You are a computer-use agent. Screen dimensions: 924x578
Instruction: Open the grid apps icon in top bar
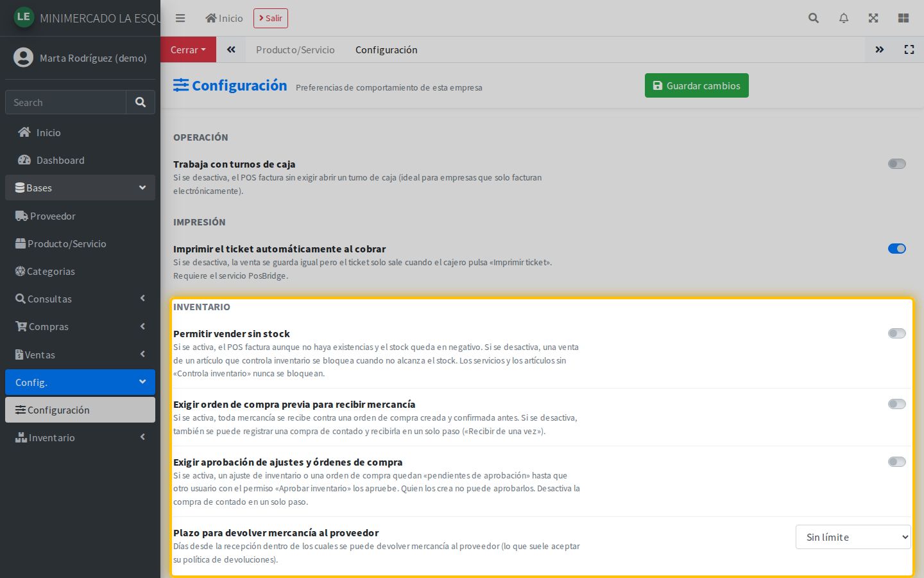(903, 18)
